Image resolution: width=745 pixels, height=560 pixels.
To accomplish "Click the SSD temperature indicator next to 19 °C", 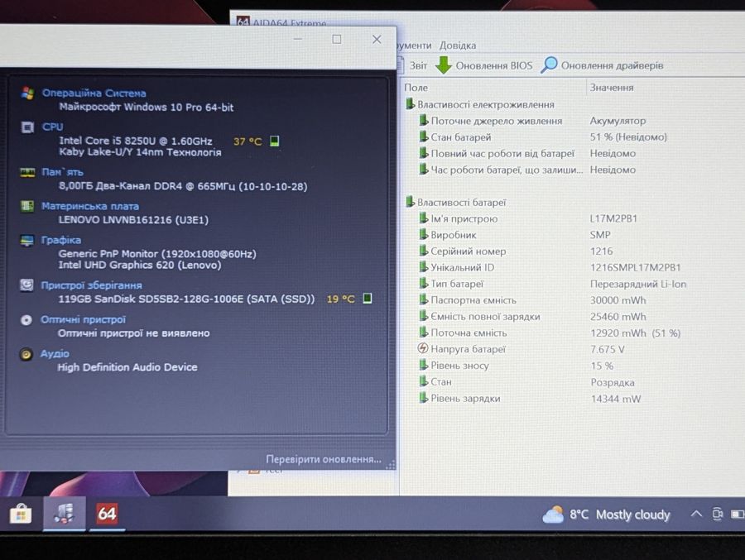I will click(x=368, y=299).
